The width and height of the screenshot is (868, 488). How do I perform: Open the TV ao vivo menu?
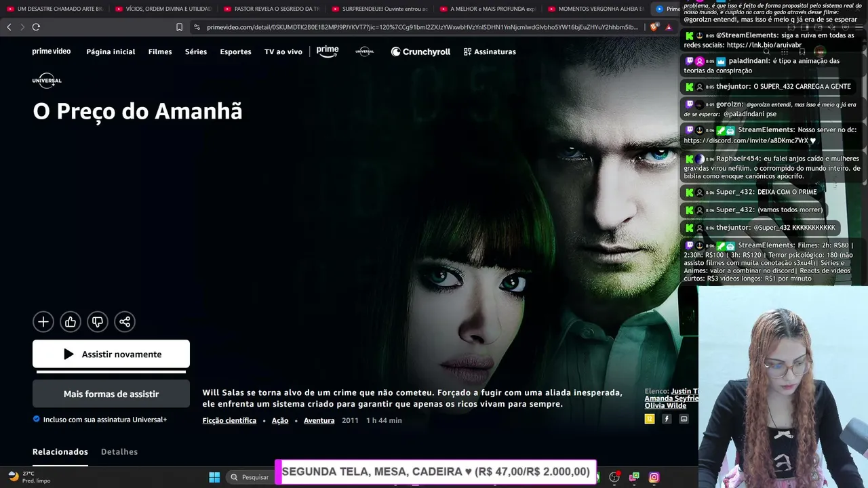point(283,52)
